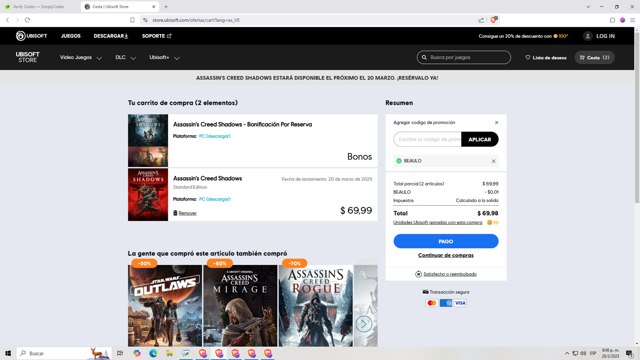Click the Windows Buscar search box
The image size is (640, 360).
[64, 353]
